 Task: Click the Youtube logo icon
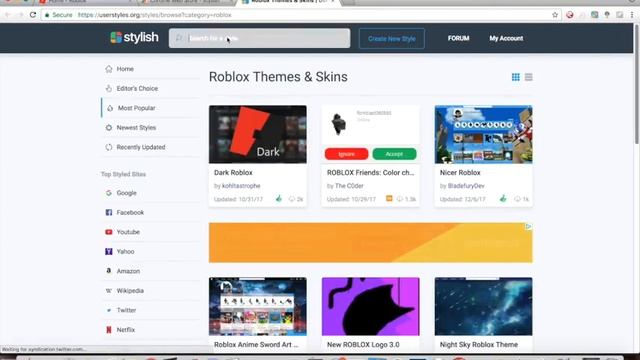tap(109, 232)
